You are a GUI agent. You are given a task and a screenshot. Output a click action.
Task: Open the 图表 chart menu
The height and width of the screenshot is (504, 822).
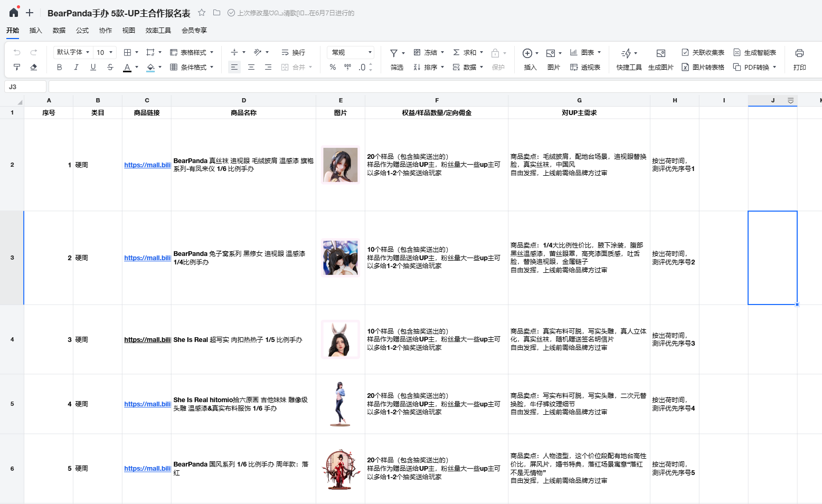pyautogui.click(x=585, y=52)
